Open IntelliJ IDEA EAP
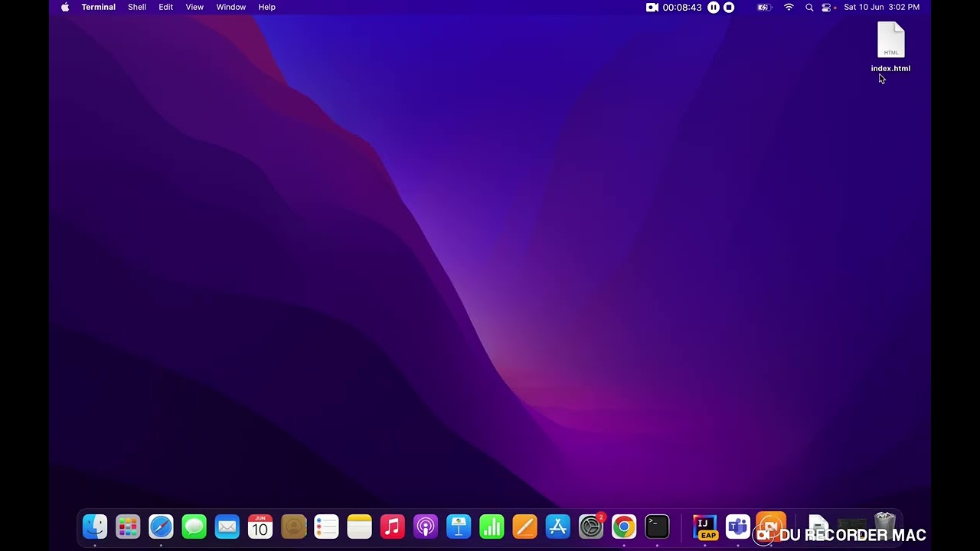 coord(705,527)
